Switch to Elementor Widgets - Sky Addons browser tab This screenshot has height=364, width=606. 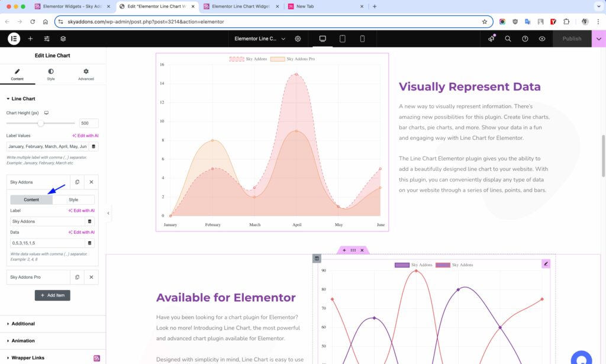point(72,6)
